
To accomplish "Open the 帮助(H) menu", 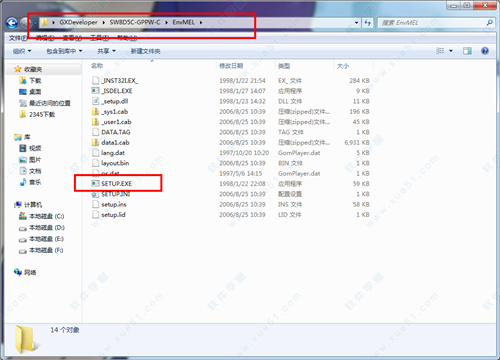I will pos(127,38).
